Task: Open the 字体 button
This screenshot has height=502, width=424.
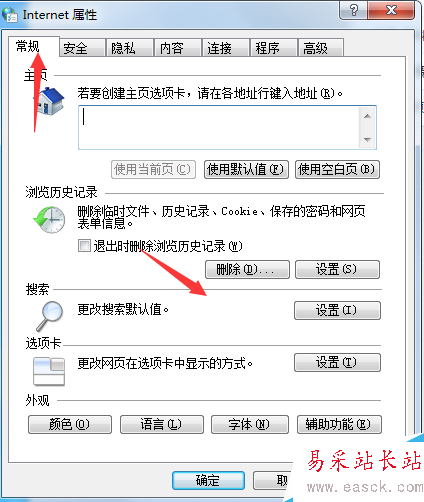Action: [x=250, y=424]
